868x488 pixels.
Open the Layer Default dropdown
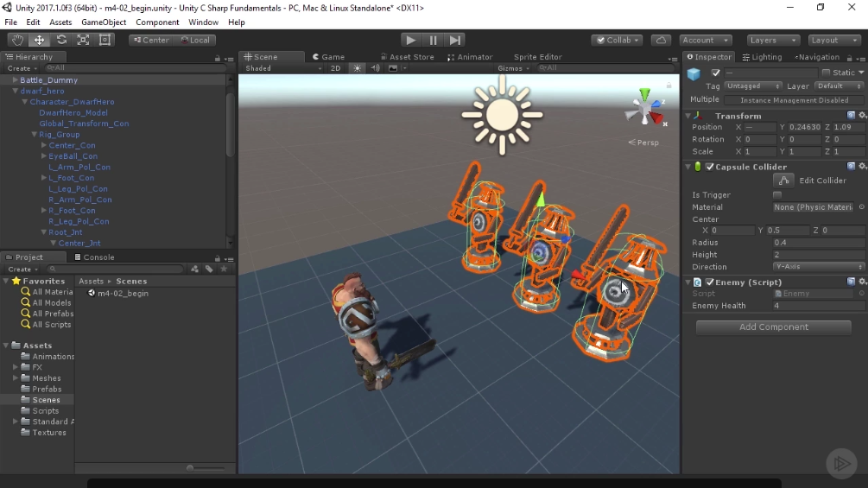pyautogui.click(x=839, y=86)
